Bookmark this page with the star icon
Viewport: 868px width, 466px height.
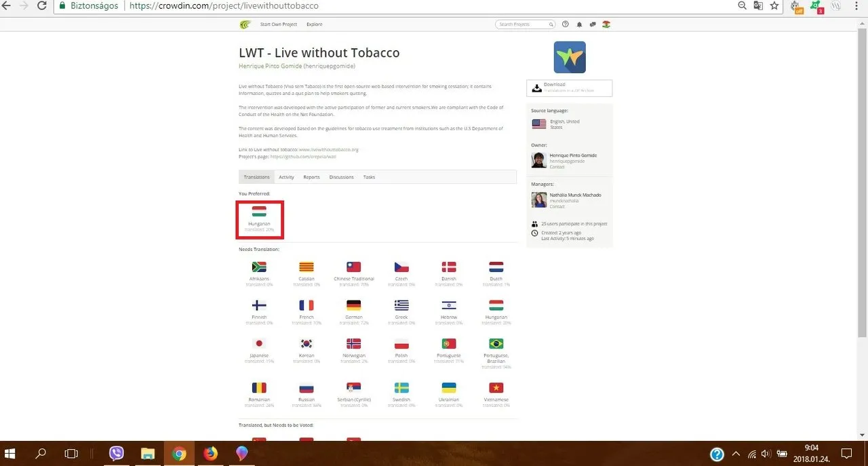point(774,6)
